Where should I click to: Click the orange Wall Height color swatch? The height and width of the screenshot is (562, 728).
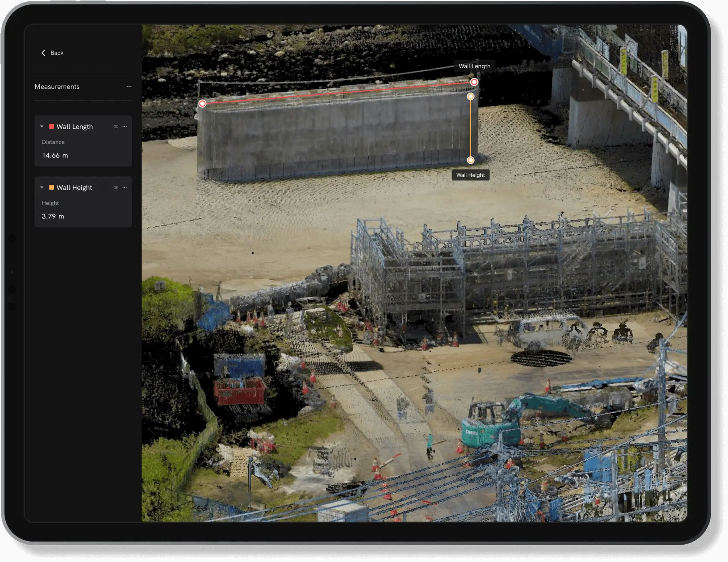[52, 188]
